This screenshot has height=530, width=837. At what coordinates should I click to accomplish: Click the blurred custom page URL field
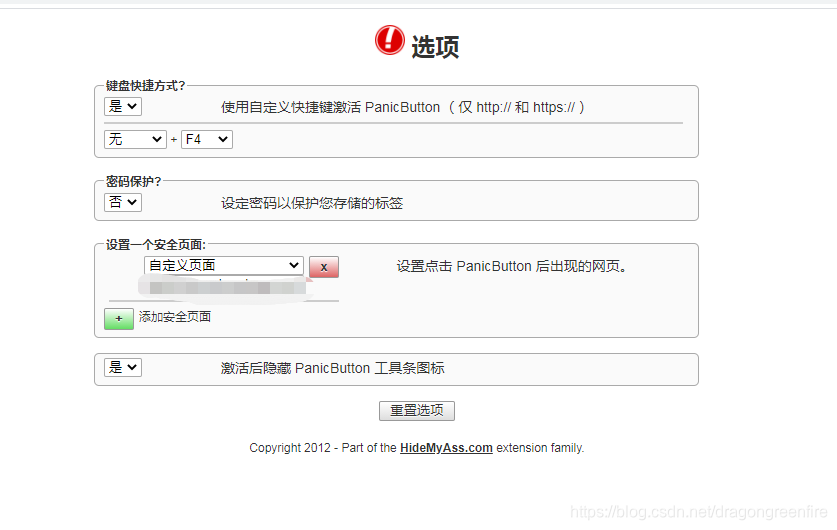point(224,289)
